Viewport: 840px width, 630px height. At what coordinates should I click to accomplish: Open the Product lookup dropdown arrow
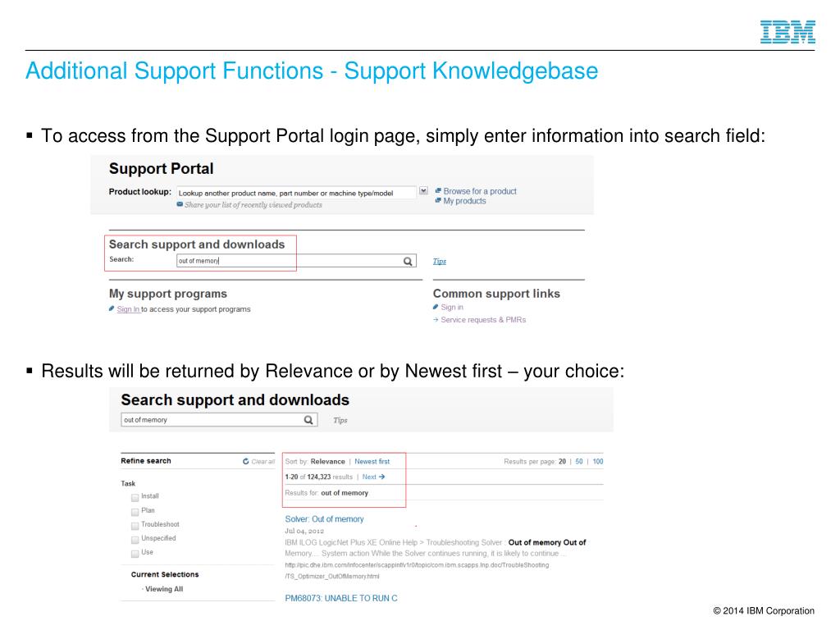(423, 190)
